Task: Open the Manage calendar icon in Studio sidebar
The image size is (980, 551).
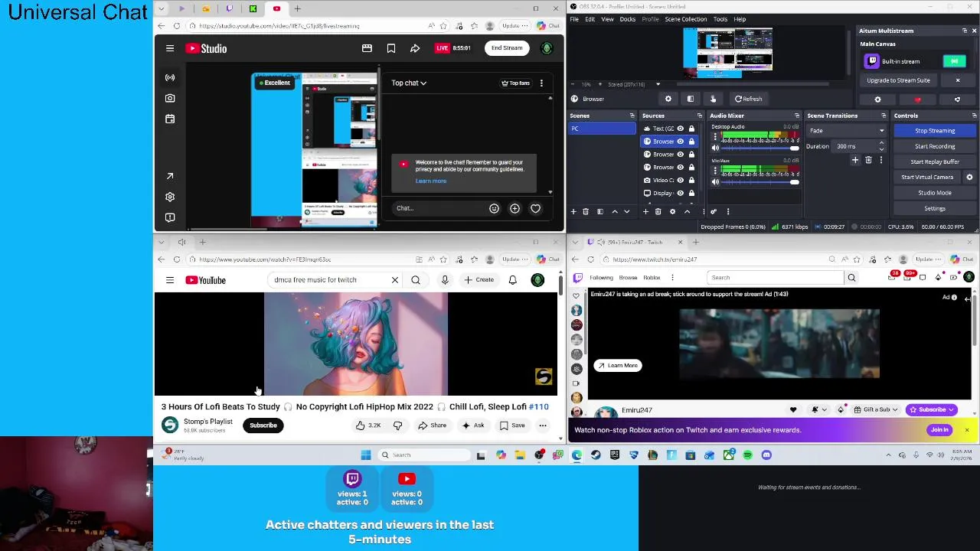Action: [170, 119]
